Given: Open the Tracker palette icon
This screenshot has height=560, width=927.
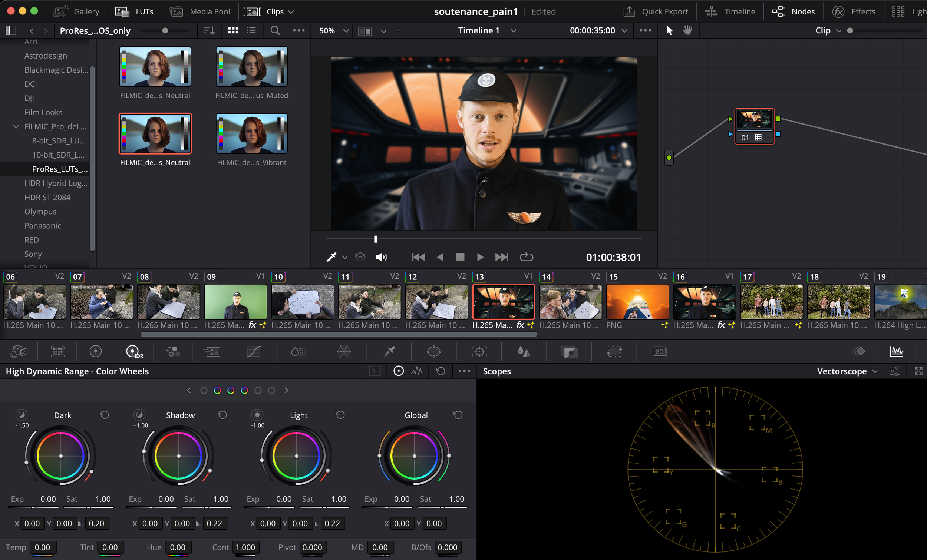Looking at the screenshot, I should click(x=479, y=352).
